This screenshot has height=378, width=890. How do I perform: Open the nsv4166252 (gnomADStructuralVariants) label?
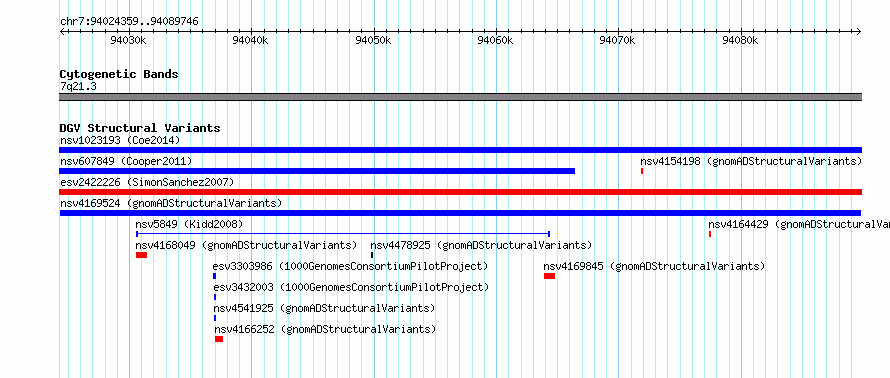[325, 329]
